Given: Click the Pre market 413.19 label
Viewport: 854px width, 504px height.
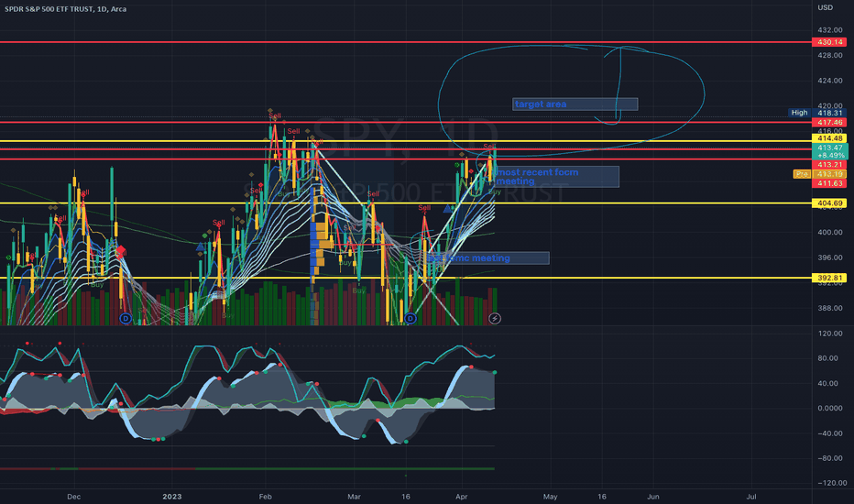Looking at the screenshot, I should [x=820, y=174].
